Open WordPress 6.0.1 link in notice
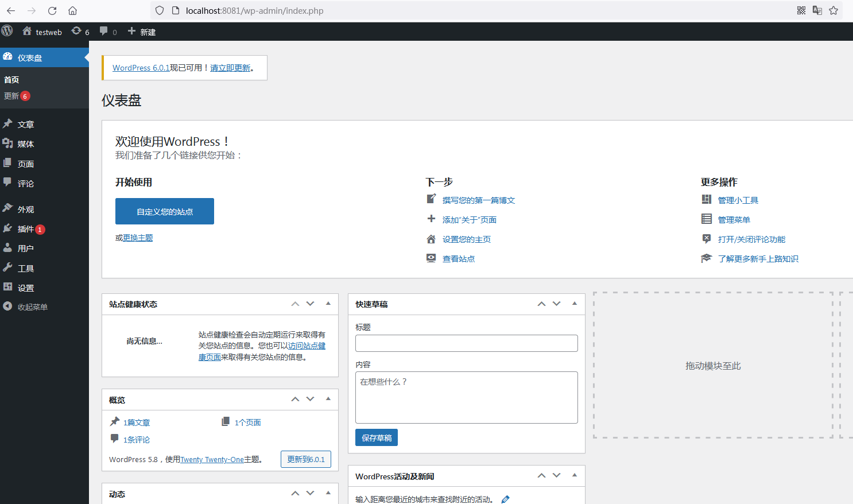Screen dimensions: 853x504 [x=141, y=68]
